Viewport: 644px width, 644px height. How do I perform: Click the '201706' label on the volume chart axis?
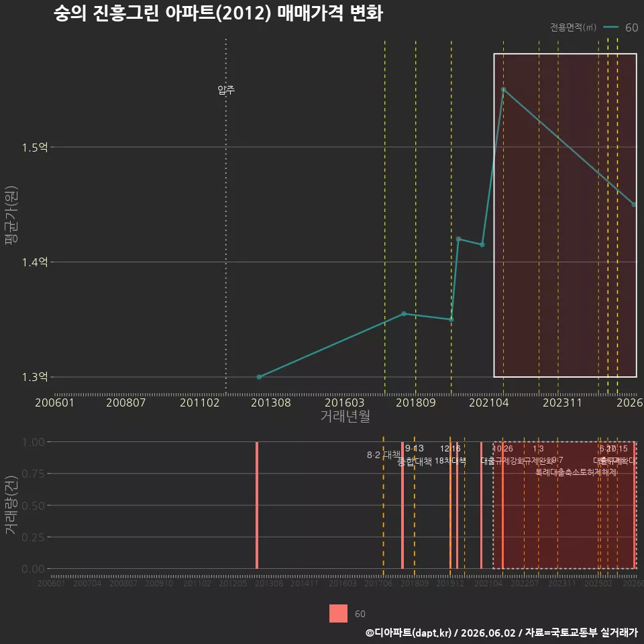(x=378, y=583)
